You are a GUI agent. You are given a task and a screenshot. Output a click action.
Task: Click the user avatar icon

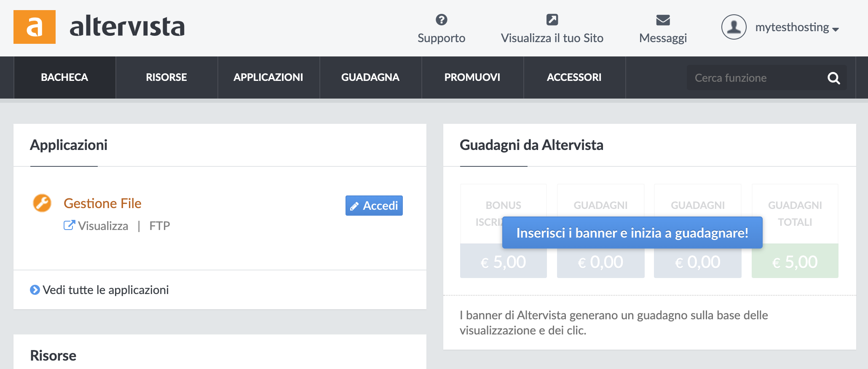734,27
